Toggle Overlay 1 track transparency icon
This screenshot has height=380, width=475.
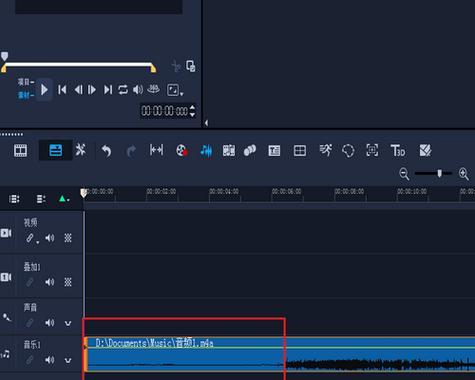(68, 282)
